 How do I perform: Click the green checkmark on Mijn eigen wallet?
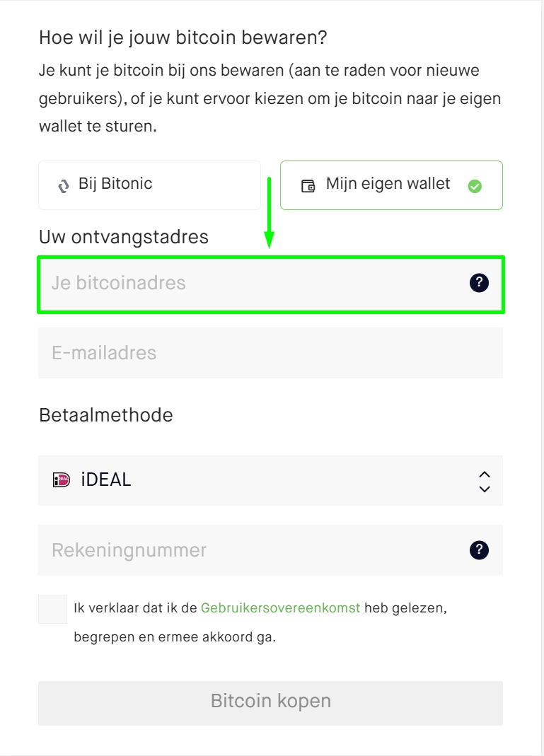pos(475,186)
